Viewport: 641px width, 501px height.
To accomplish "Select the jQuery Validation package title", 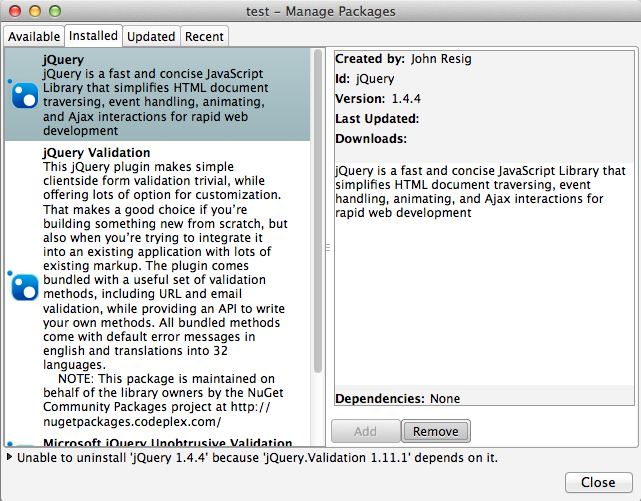I will (96, 152).
